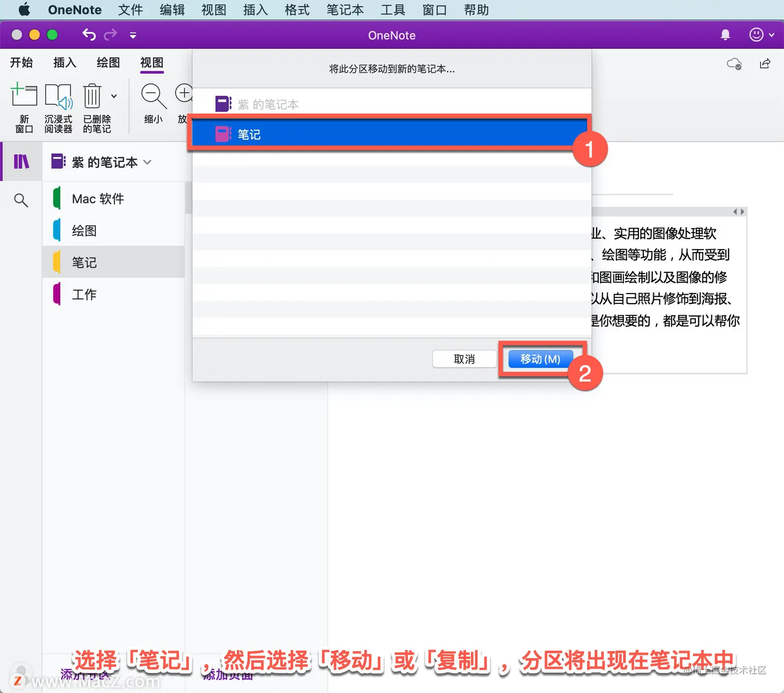Open the 窗口 menu
Viewport: 784px width, 693px height.
click(x=435, y=9)
